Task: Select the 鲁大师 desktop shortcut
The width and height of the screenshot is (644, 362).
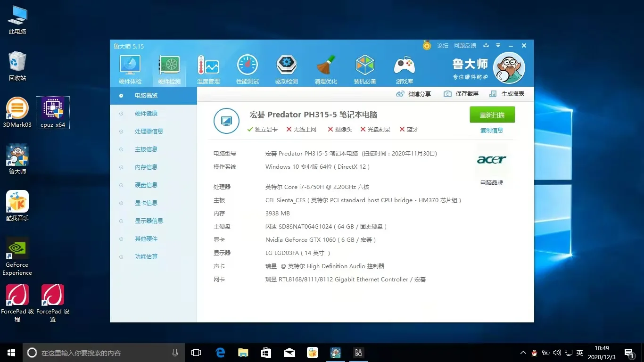Action: [x=17, y=159]
